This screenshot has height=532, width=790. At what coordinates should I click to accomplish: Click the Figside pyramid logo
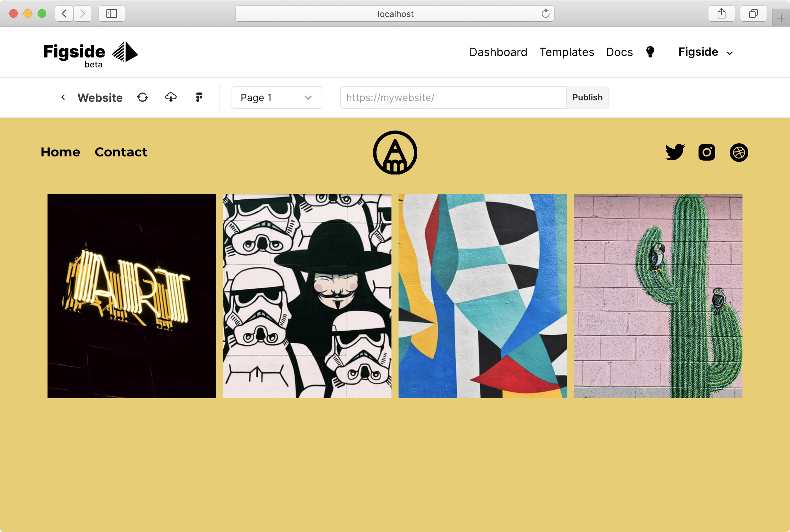[124, 52]
